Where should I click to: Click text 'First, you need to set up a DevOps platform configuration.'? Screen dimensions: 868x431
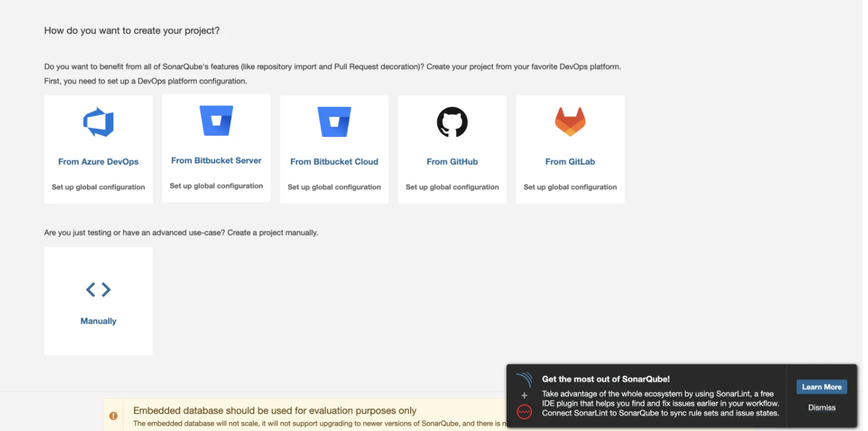coord(146,81)
